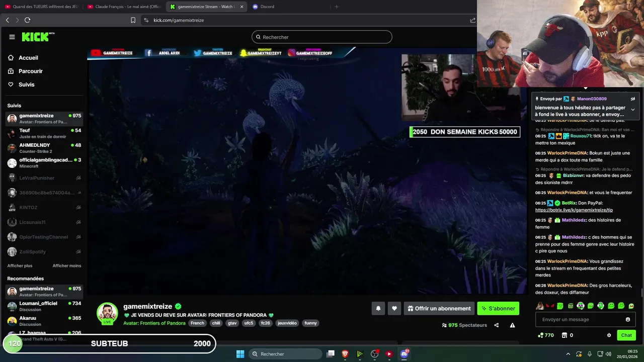
Task: Open the hamburger sidebar menu
Action: 12,37
